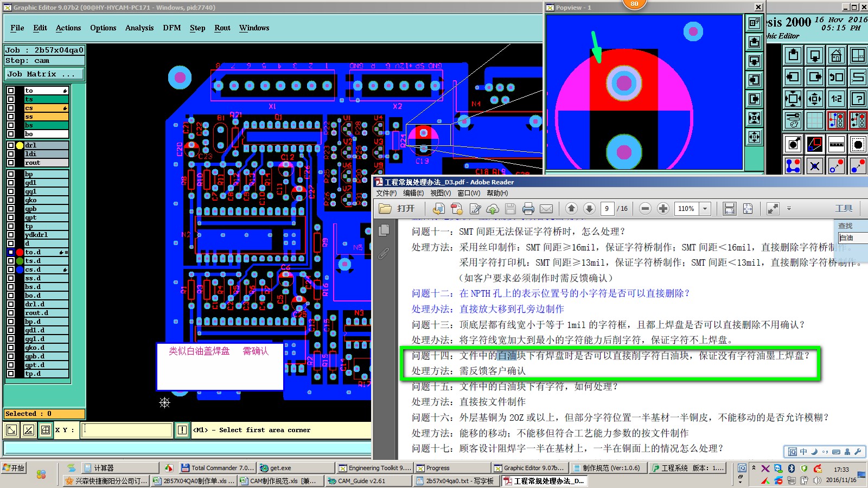Click the question mark help icon

point(858,99)
